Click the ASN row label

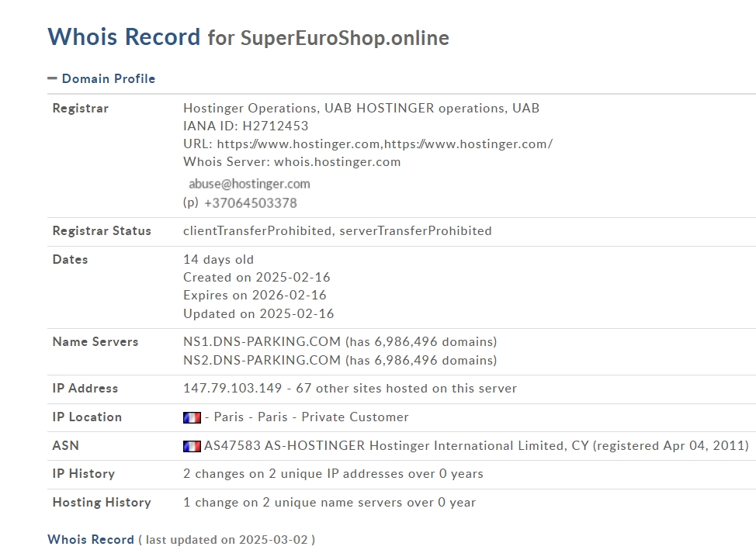[x=65, y=445]
